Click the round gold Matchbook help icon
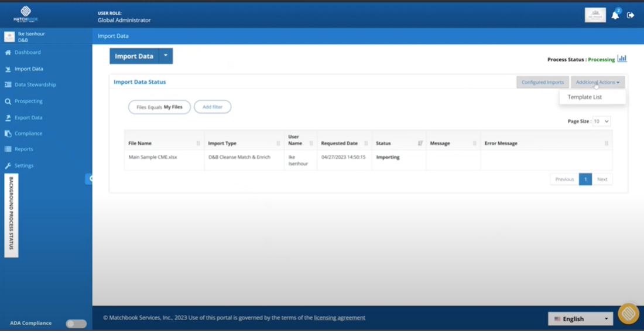The width and height of the screenshot is (644, 333). point(628,314)
